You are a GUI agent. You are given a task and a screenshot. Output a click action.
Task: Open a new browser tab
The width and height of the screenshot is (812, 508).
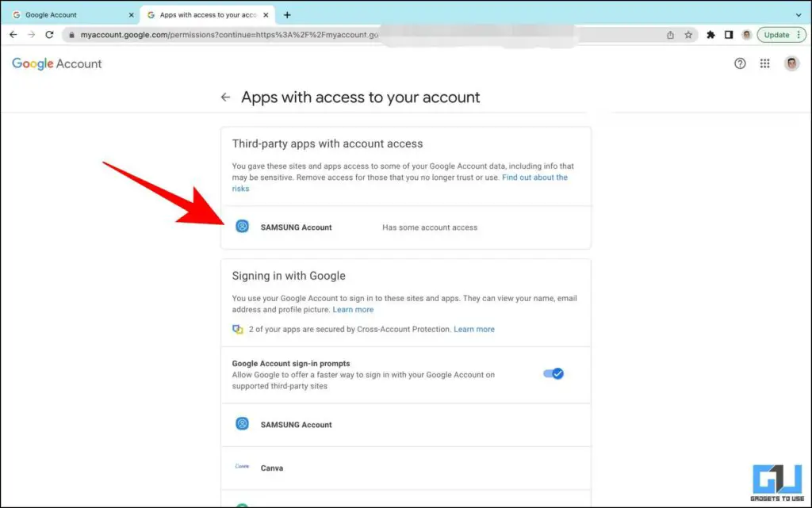click(x=287, y=15)
